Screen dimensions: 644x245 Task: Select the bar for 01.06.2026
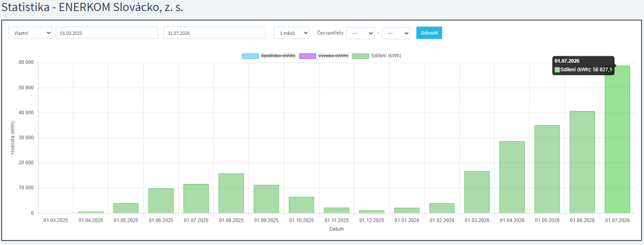point(582,162)
